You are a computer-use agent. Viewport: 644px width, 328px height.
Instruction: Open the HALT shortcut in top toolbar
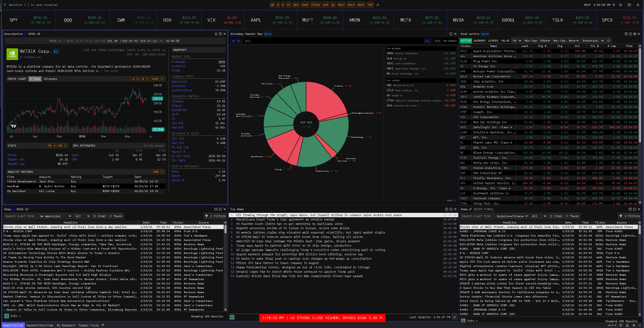(341, 5)
